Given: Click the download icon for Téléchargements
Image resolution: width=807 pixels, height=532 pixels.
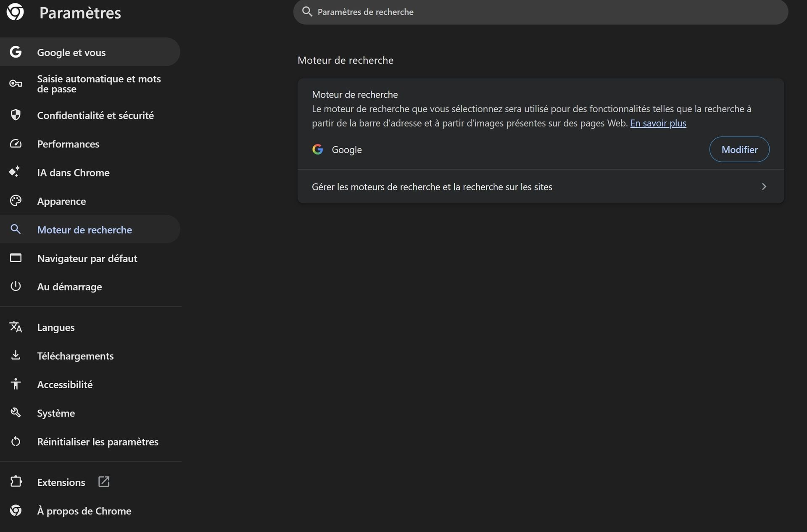Looking at the screenshot, I should click(x=16, y=355).
